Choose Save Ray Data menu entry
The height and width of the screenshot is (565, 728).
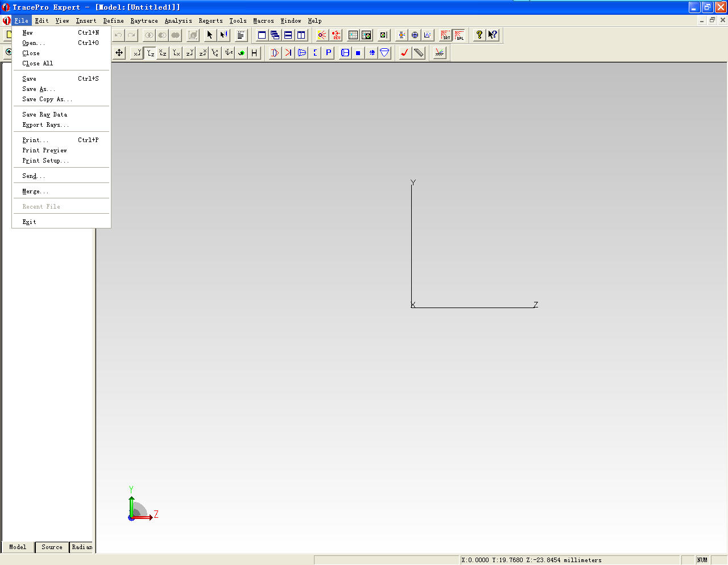click(x=61, y=115)
